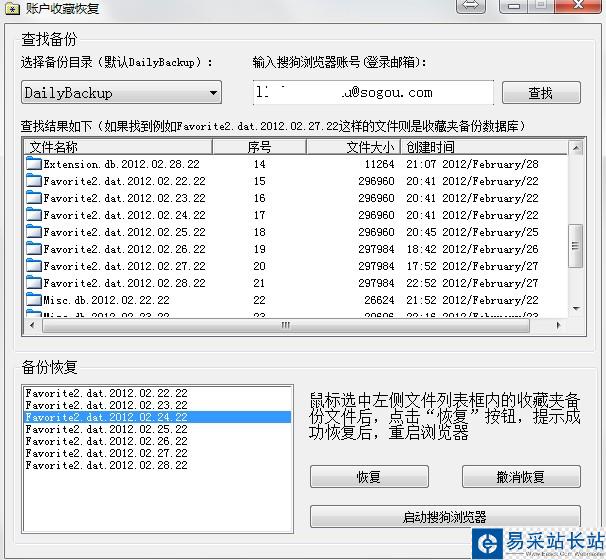The image size is (606, 560).
Task: Click the 恢复 restore button
Action: (x=369, y=477)
